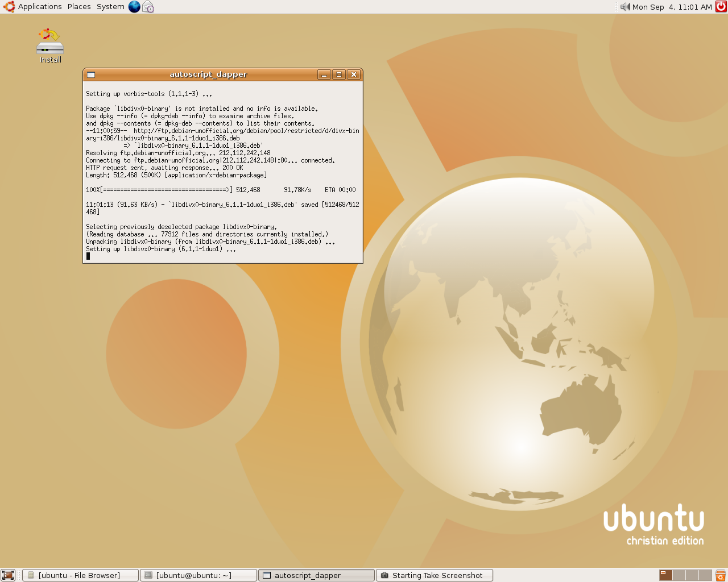Open the Places menu
This screenshot has height=582, width=728.
click(x=79, y=7)
